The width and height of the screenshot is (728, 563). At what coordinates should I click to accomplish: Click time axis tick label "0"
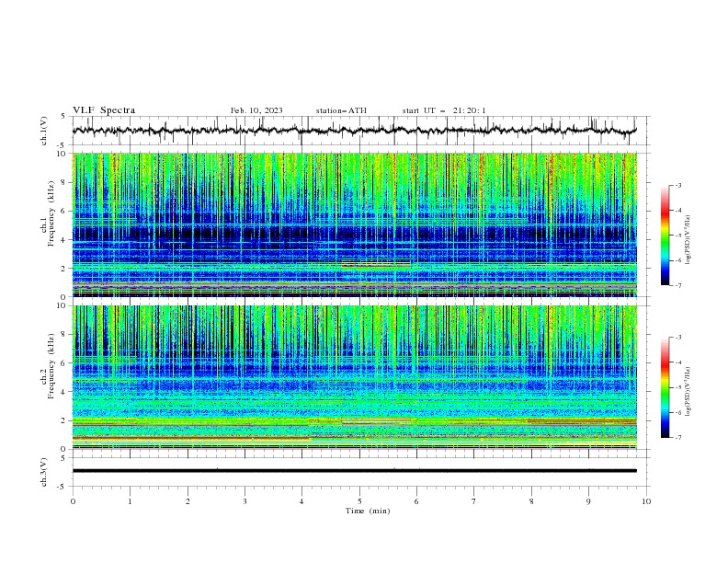(x=73, y=501)
